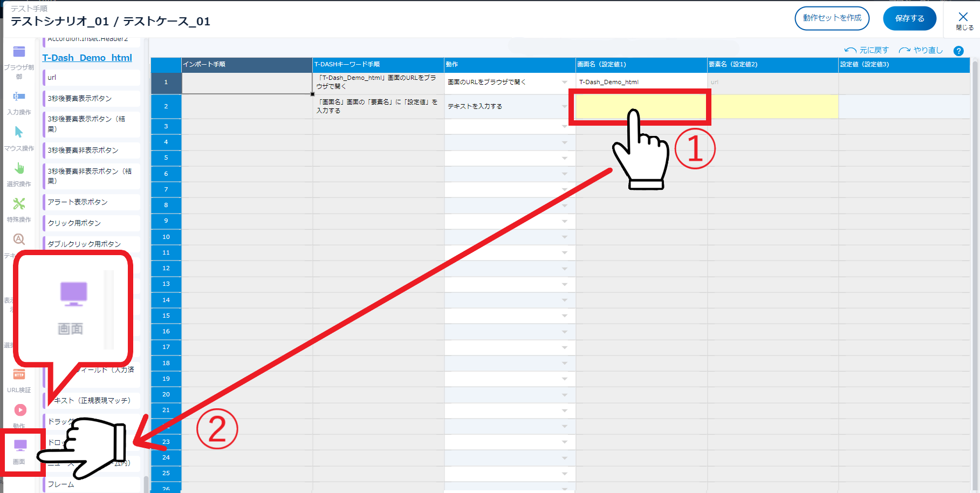Open the ブラウザ制御 category icon
This screenshot has height=493, width=980.
[19, 52]
